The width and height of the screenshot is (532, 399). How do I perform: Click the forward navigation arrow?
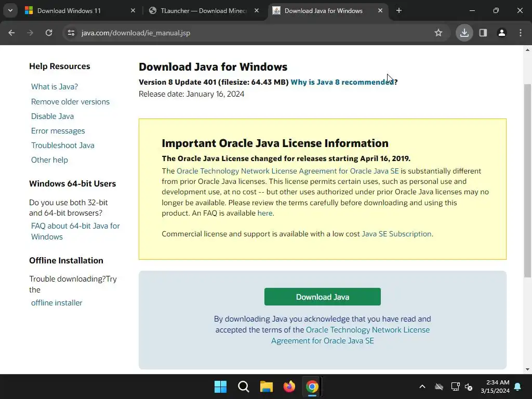(x=30, y=33)
